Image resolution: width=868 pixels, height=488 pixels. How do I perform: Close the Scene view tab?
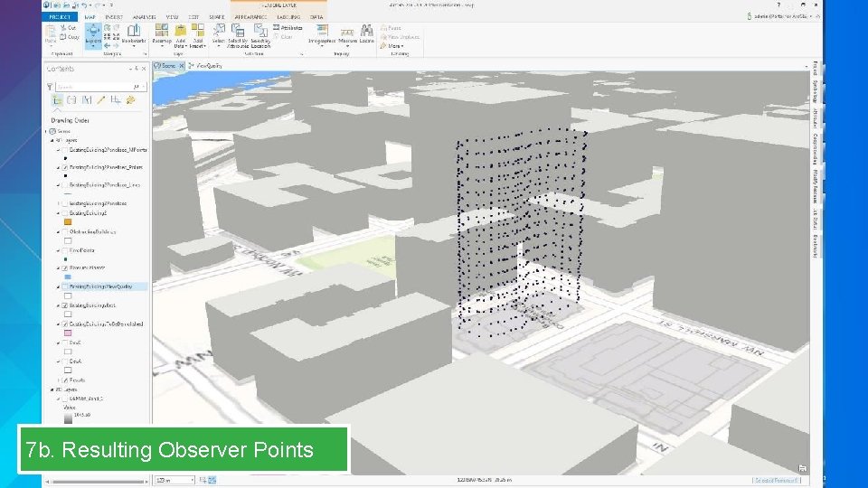[x=181, y=66]
